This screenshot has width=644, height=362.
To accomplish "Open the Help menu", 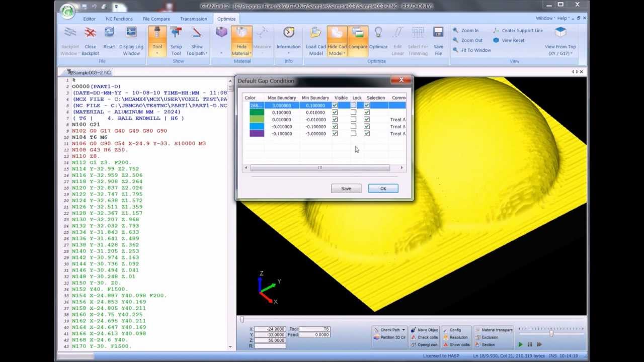I will tap(562, 19).
